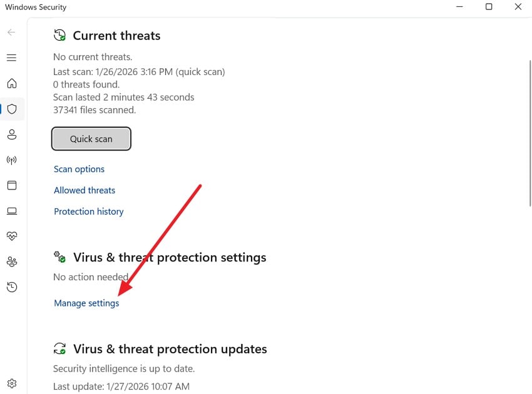Open Device performance & health icon
Screen dimensions: 532x394
[11, 236]
